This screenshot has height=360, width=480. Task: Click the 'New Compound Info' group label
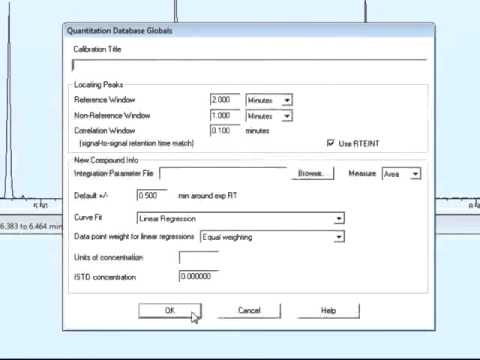pos(106,160)
